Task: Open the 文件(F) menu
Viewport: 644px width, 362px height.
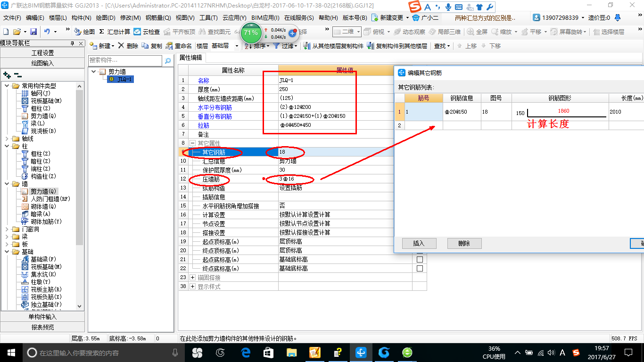Action: click(12, 18)
